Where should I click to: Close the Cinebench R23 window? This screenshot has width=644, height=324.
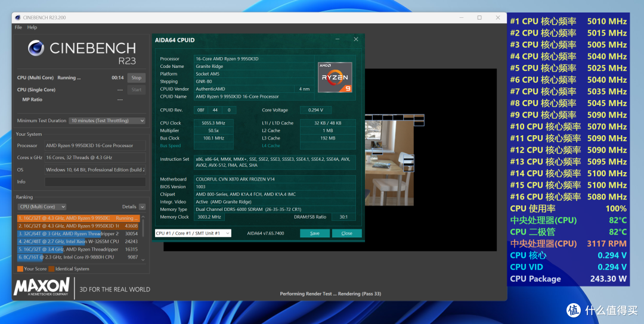point(498,18)
